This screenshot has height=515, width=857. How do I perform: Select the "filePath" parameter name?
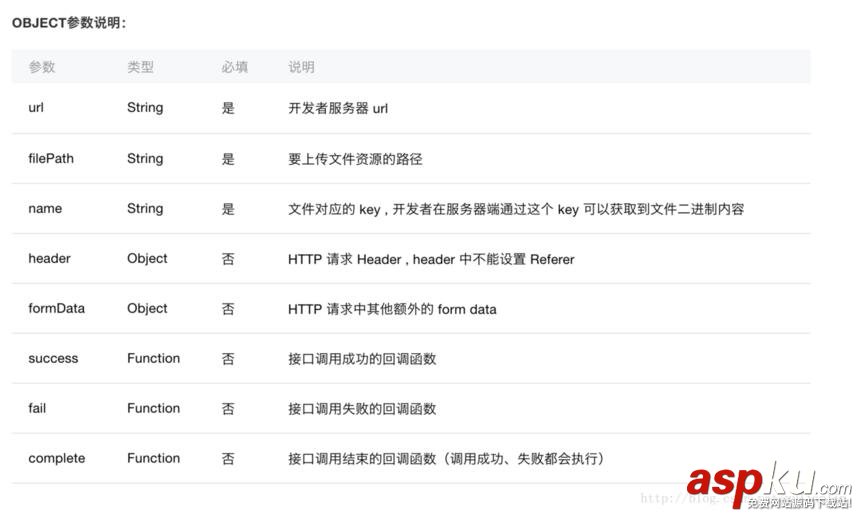click(x=51, y=159)
